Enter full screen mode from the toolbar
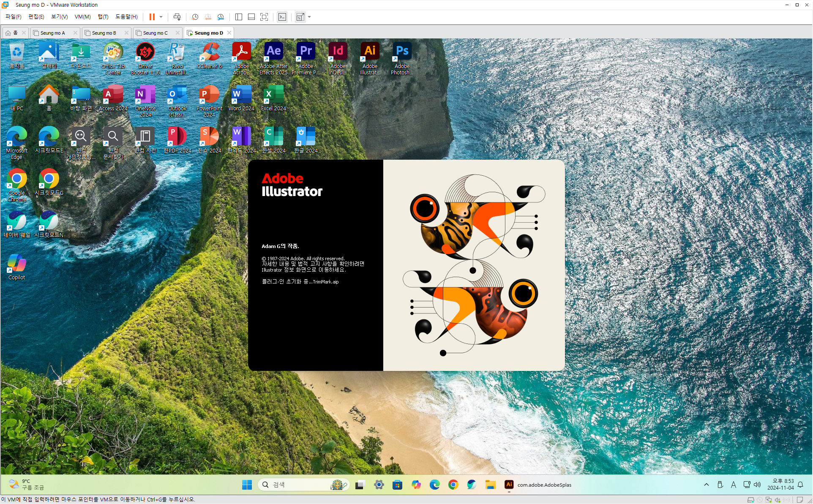Image resolution: width=813 pixels, height=504 pixels. pyautogui.click(x=264, y=17)
